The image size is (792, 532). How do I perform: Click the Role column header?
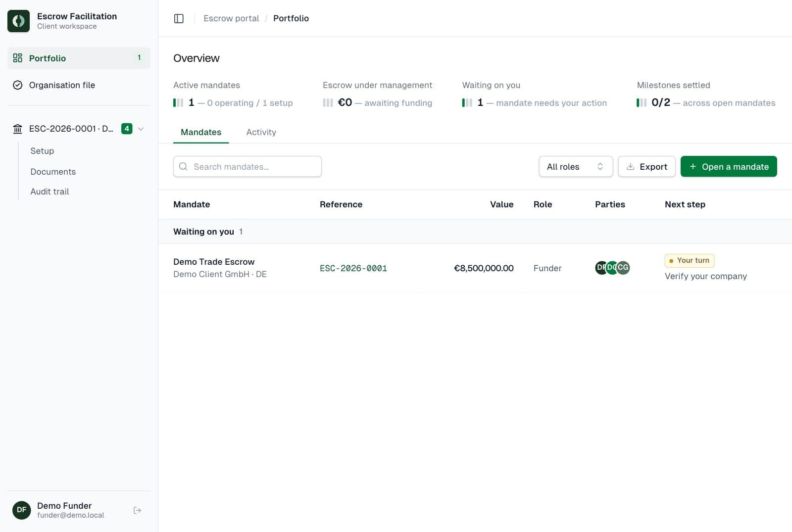tap(543, 204)
